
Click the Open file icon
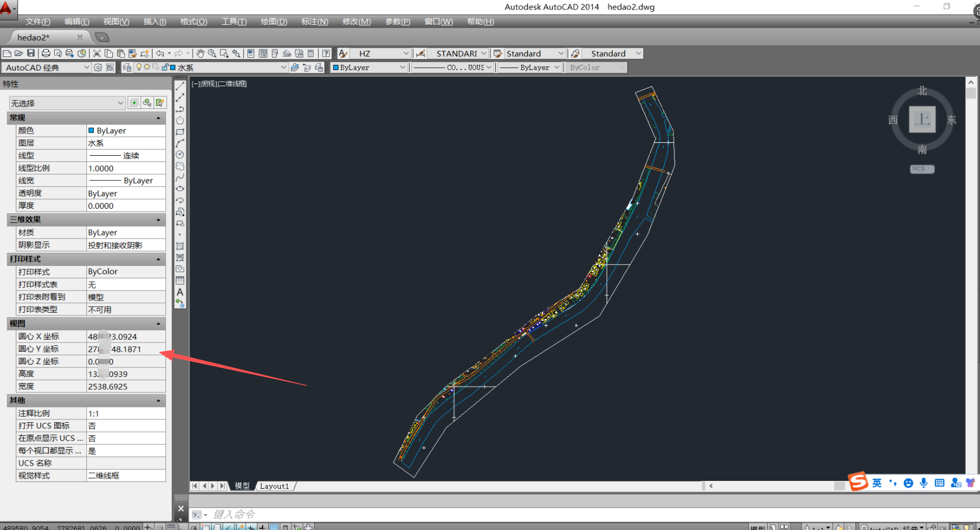(x=19, y=54)
